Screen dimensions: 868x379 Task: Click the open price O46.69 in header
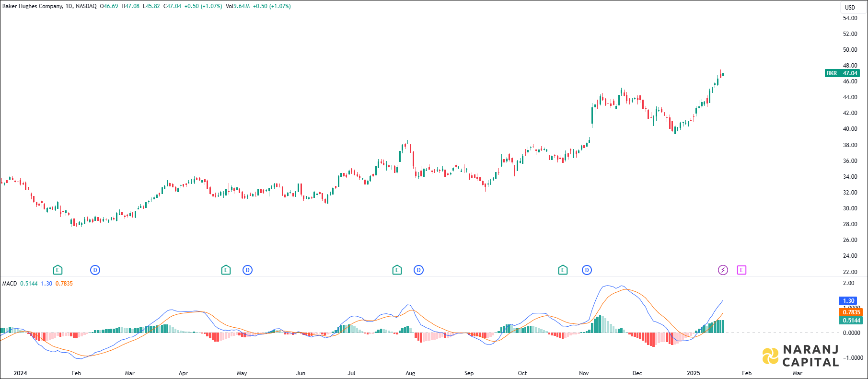point(109,6)
